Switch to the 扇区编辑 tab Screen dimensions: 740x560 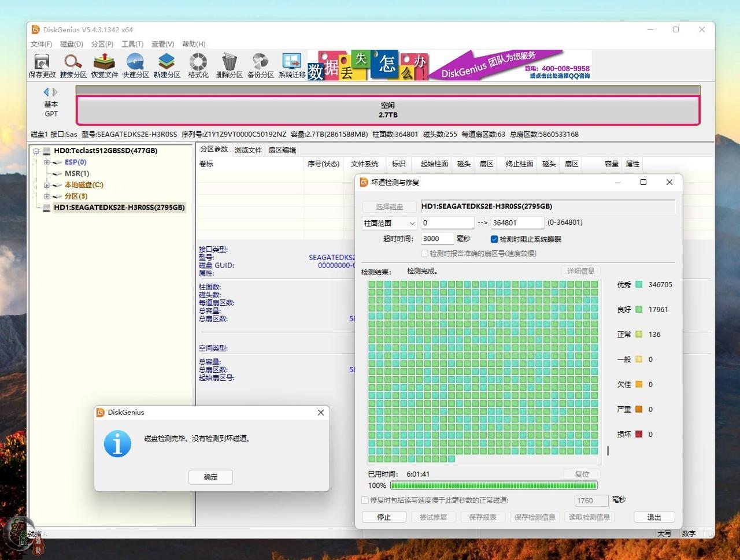pyautogui.click(x=282, y=150)
